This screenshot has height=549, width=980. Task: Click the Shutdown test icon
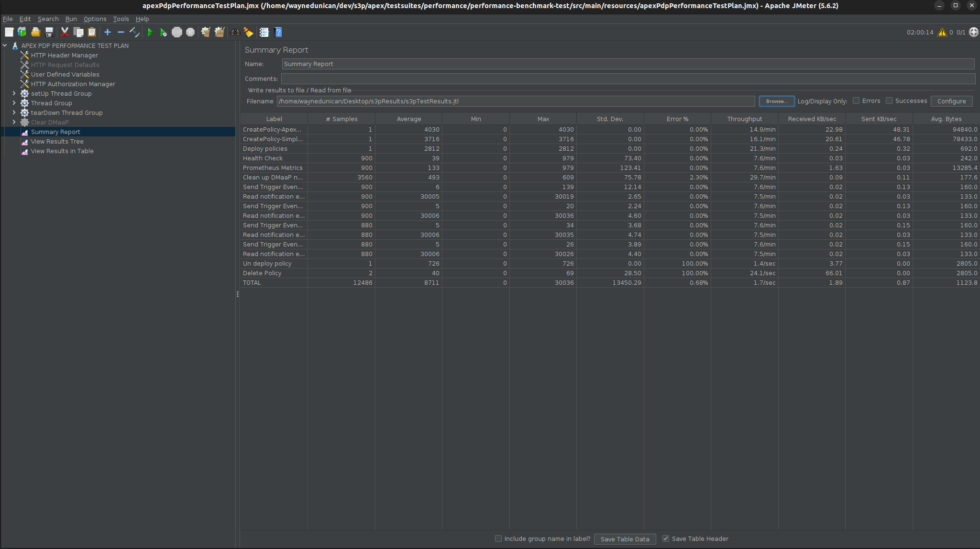coord(190,32)
